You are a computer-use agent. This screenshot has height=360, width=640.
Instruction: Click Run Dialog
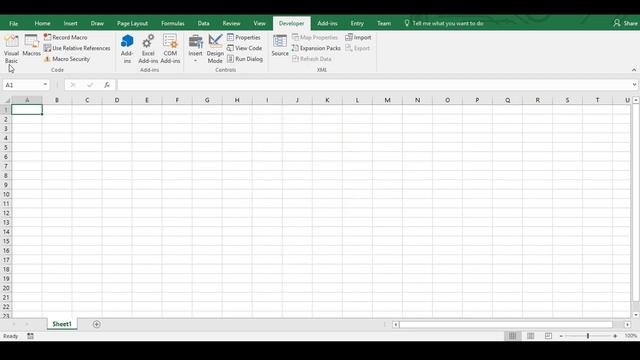[245, 59]
